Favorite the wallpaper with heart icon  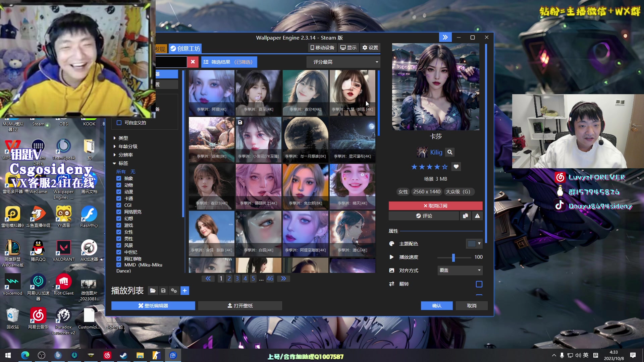point(456,167)
